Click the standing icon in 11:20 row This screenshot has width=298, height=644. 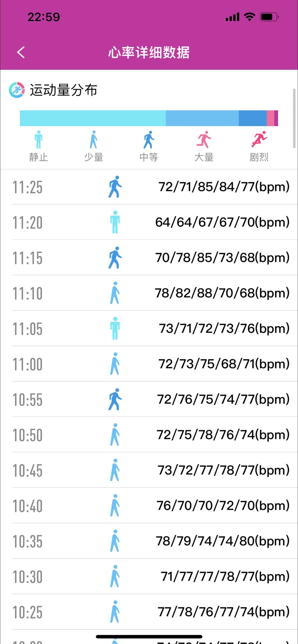pos(115,222)
